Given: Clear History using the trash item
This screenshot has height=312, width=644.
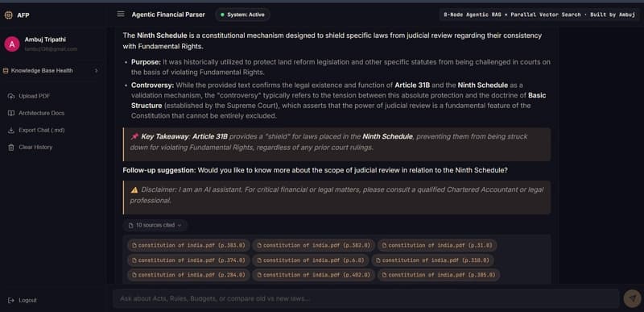Looking at the screenshot, I should [30, 148].
